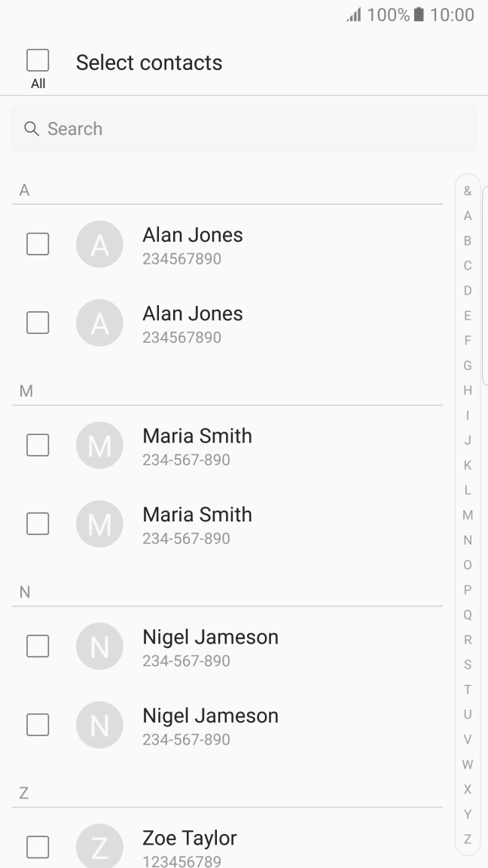The height and width of the screenshot is (868, 488).
Task: Tap the second Alan Jones contact name
Action: tap(193, 313)
